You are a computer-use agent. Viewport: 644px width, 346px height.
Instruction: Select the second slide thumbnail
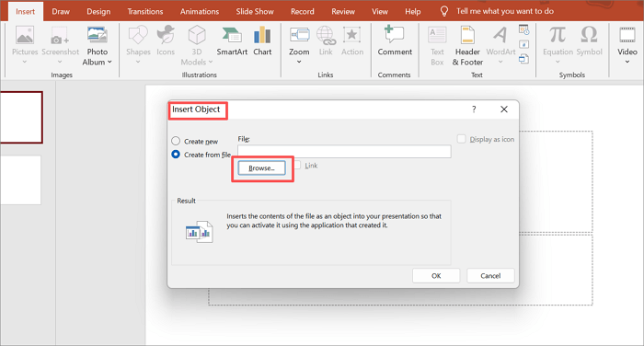pyautogui.click(x=20, y=179)
